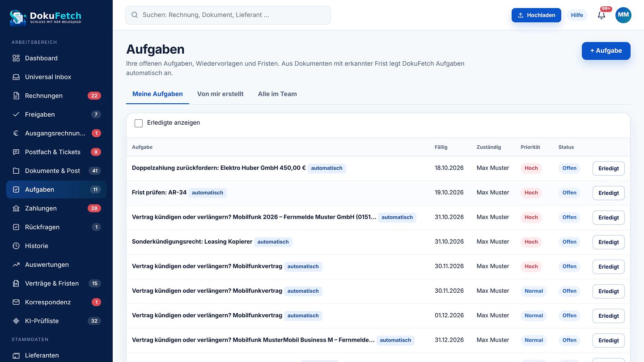Open the Ausgangsrechnungen euro icon
The width and height of the screenshot is (644, 362).
[x=16, y=133]
